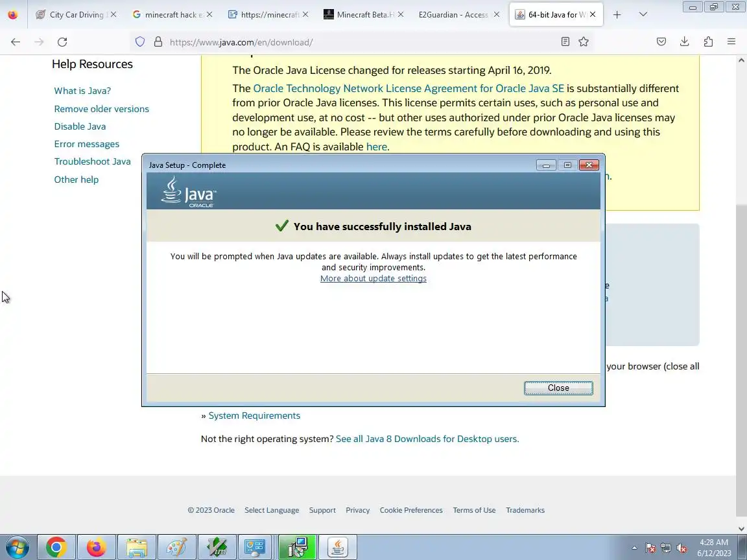
Task: Go back to previous page in Firefox
Action: [x=16, y=42]
